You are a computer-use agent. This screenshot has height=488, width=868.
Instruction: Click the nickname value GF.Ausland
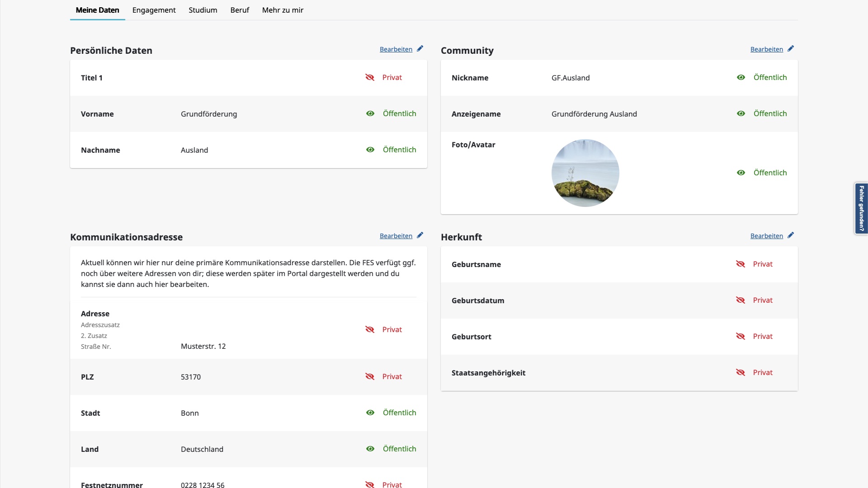click(x=571, y=78)
